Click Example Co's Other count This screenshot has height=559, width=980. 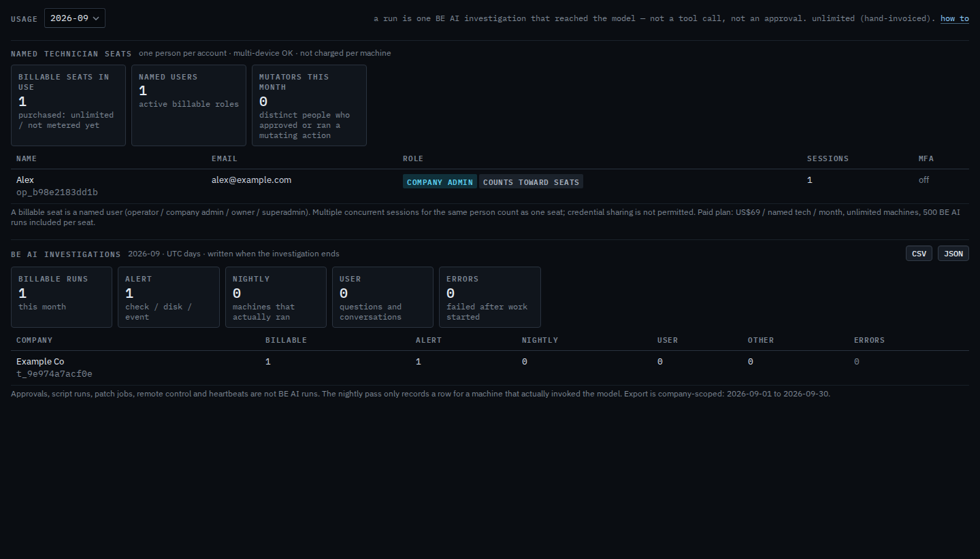pyautogui.click(x=751, y=362)
